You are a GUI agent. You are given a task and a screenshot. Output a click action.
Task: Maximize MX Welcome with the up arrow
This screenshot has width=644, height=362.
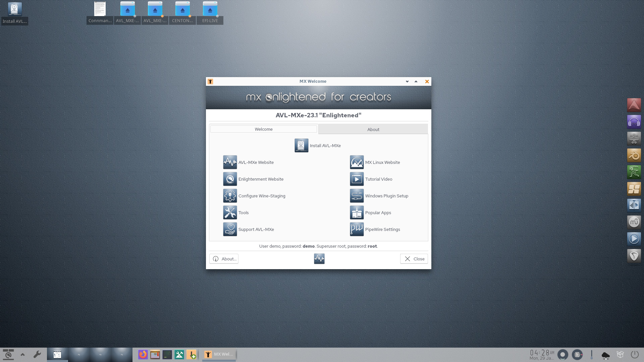click(416, 81)
